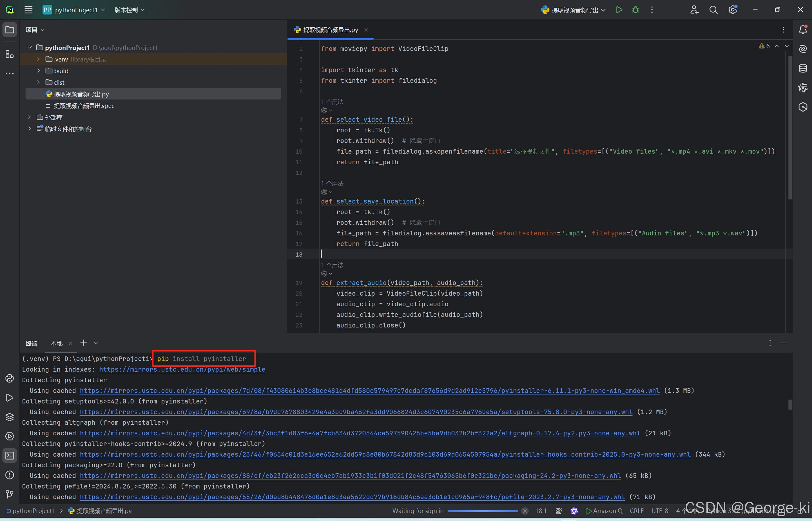This screenshot has height=521, width=812.
Task: Open the notifications bell icon
Action: click(x=803, y=30)
